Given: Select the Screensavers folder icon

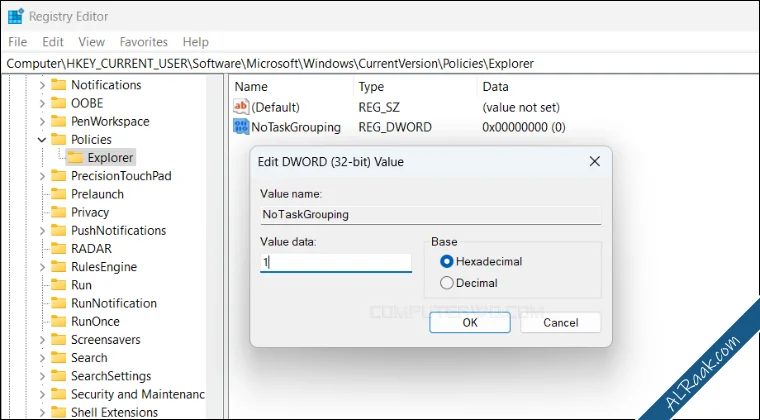Looking at the screenshot, I should click(59, 340).
